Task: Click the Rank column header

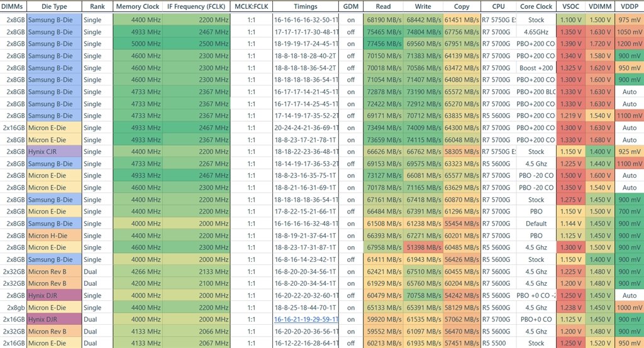Action: click(97, 6)
